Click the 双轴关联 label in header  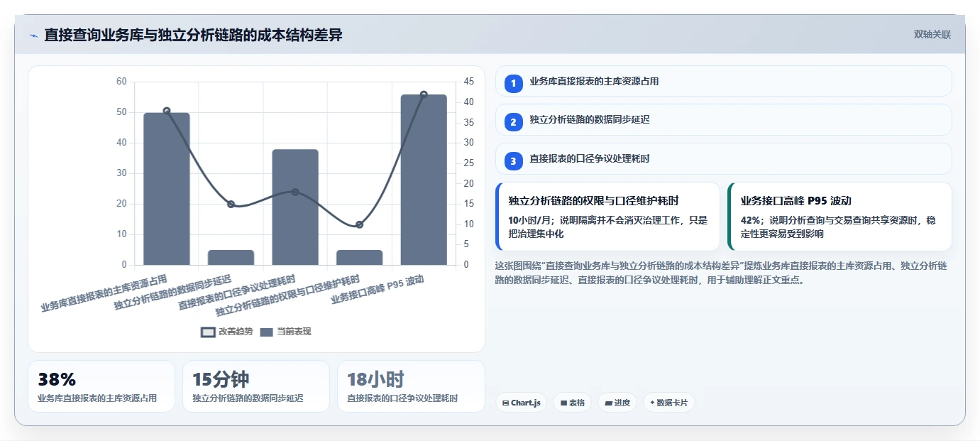[932, 35]
